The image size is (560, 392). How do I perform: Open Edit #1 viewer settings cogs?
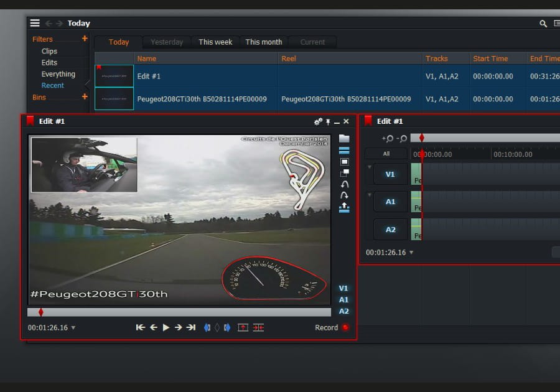tap(318, 122)
